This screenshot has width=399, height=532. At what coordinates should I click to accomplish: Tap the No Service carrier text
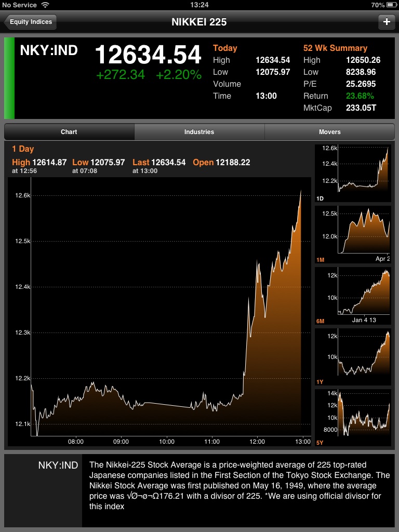pos(19,5)
